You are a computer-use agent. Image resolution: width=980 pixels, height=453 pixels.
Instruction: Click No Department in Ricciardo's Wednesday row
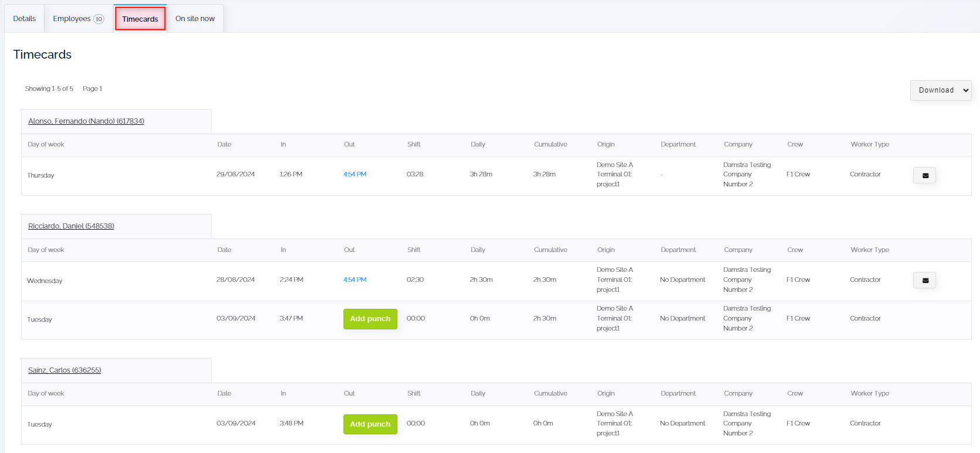pyautogui.click(x=683, y=280)
